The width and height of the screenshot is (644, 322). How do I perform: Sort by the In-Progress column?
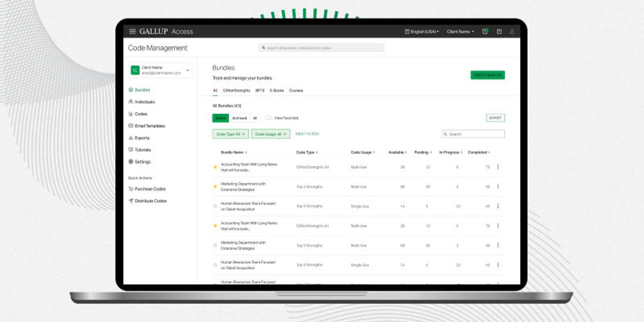click(x=450, y=152)
